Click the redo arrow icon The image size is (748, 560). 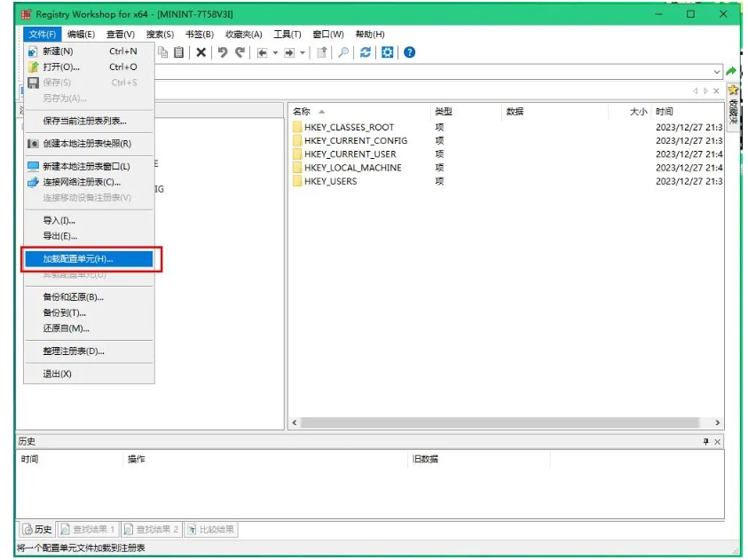pos(240,52)
